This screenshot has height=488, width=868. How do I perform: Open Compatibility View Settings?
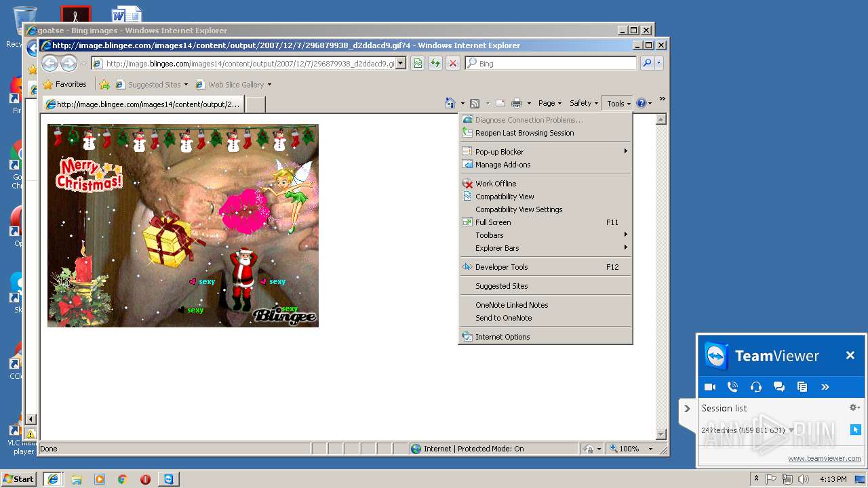point(545,209)
